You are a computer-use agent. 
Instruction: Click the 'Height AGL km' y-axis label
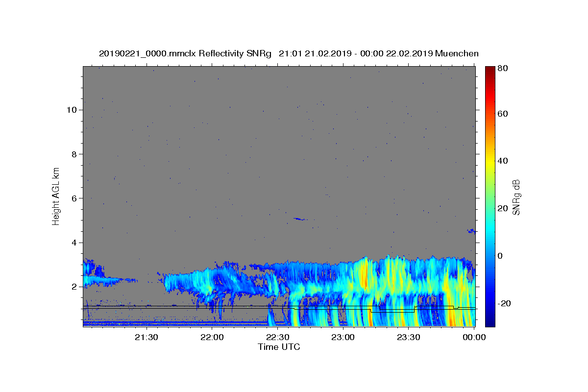click(56, 196)
